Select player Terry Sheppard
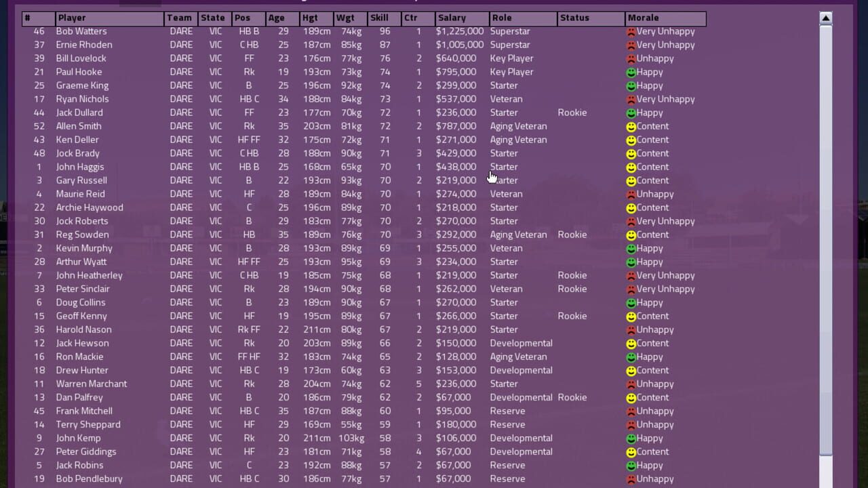868x488 pixels. 88,424
